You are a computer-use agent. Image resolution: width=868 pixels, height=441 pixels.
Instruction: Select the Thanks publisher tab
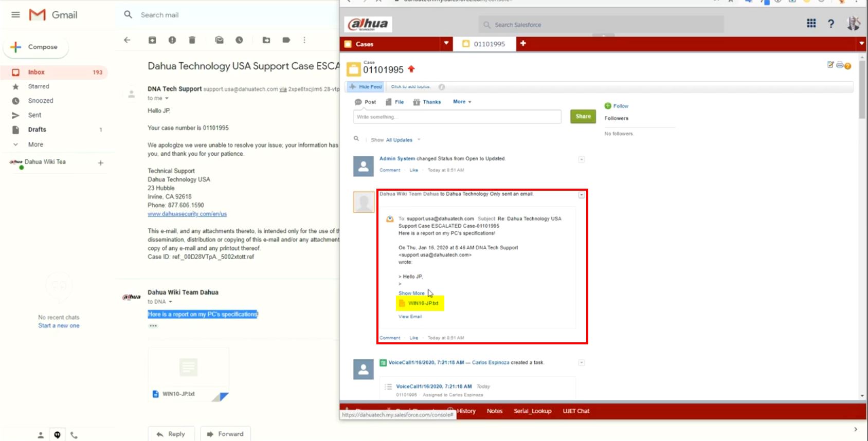(427, 102)
